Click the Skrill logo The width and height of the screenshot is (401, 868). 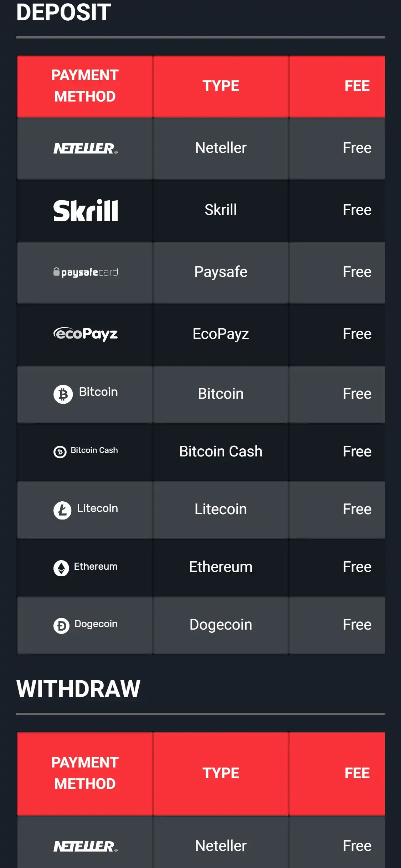coord(86,210)
